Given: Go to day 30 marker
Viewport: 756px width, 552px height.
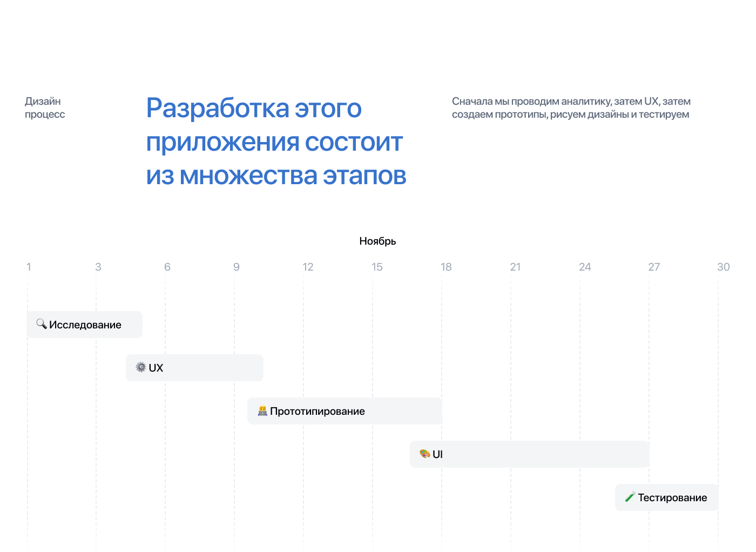Looking at the screenshot, I should tap(723, 267).
